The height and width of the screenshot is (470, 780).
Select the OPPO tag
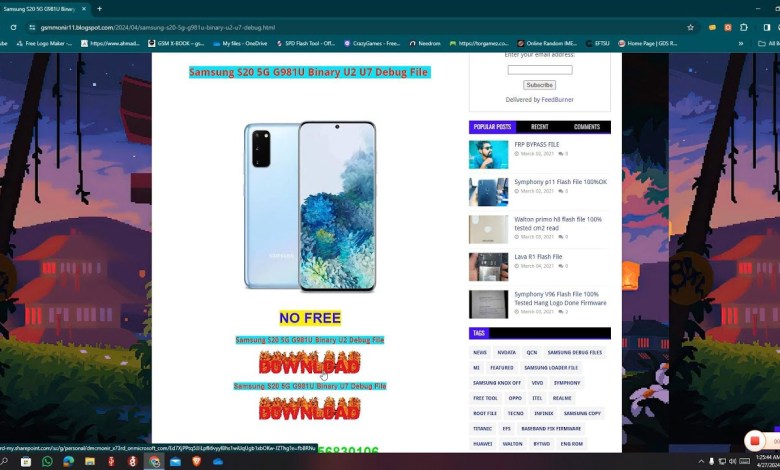[515, 398]
